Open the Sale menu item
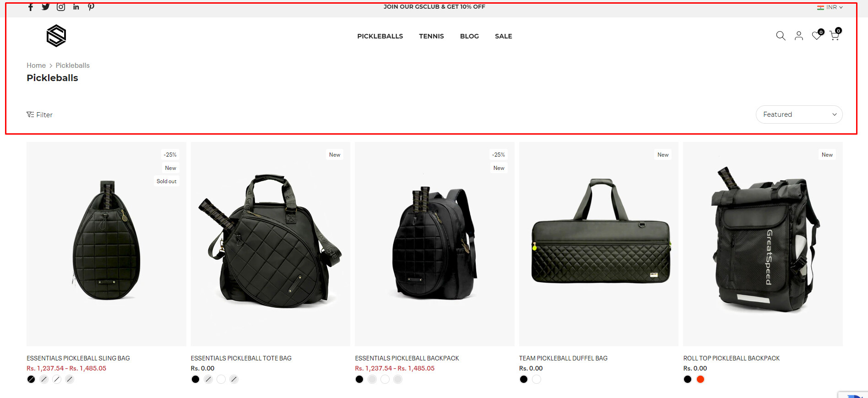Image resolution: width=868 pixels, height=398 pixels. click(x=503, y=36)
